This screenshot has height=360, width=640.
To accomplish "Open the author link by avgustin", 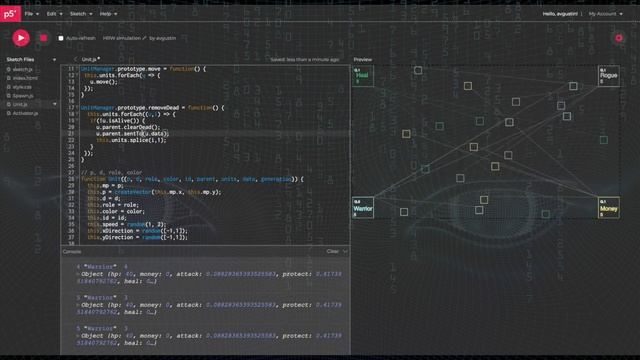I will tap(162, 38).
